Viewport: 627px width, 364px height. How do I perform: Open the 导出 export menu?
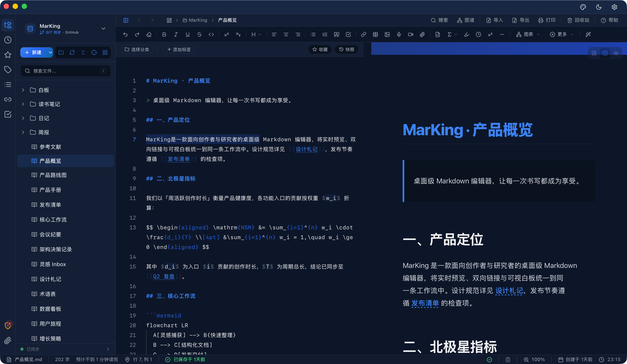pyautogui.click(x=521, y=20)
